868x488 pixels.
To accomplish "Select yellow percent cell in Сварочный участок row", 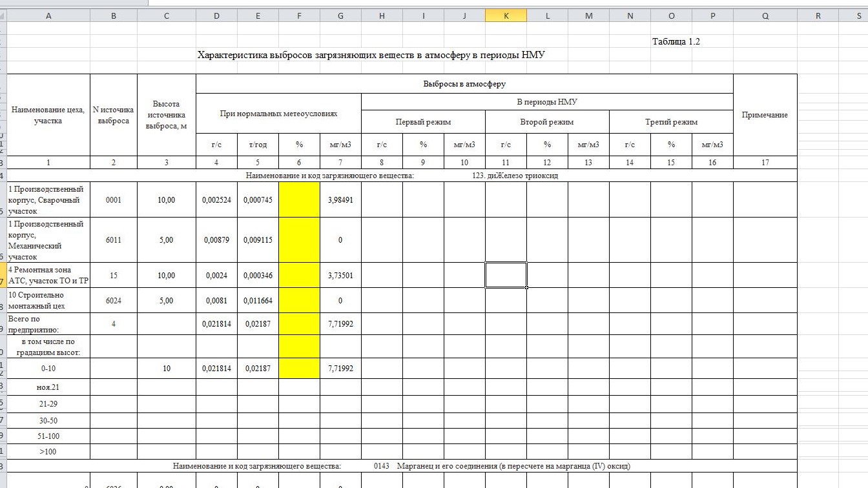I will 299,200.
